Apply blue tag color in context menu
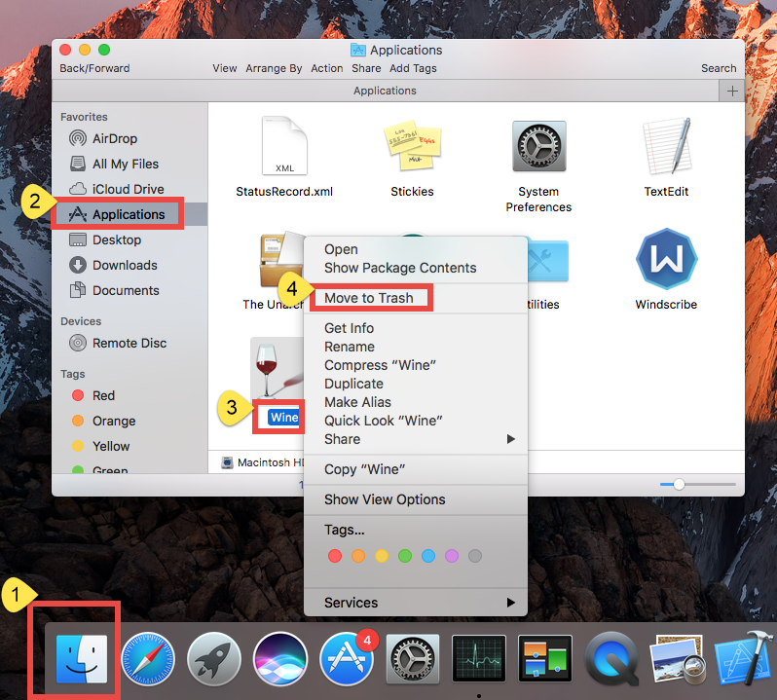This screenshot has width=777, height=700. 428,556
